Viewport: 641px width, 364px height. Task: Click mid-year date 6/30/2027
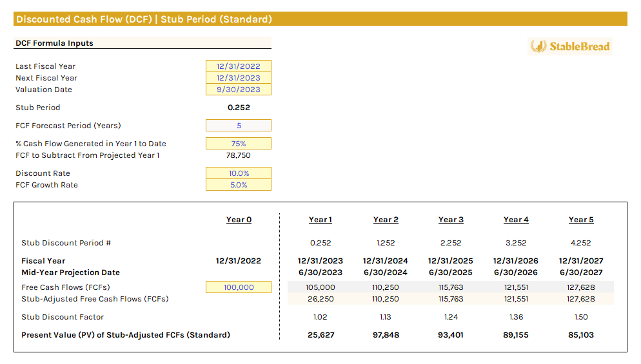coord(581,273)
